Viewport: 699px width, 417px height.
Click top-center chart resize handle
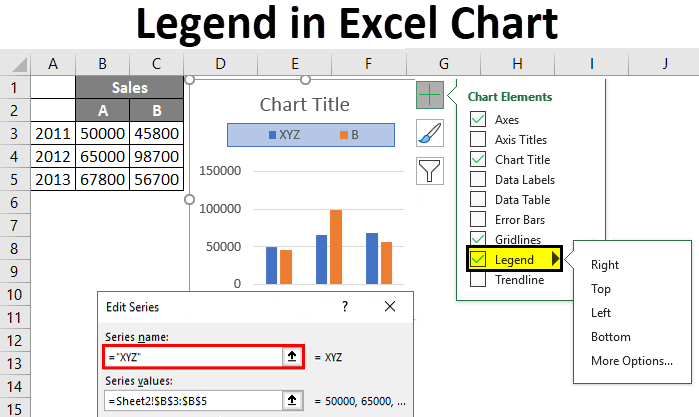tap(305, 80)
